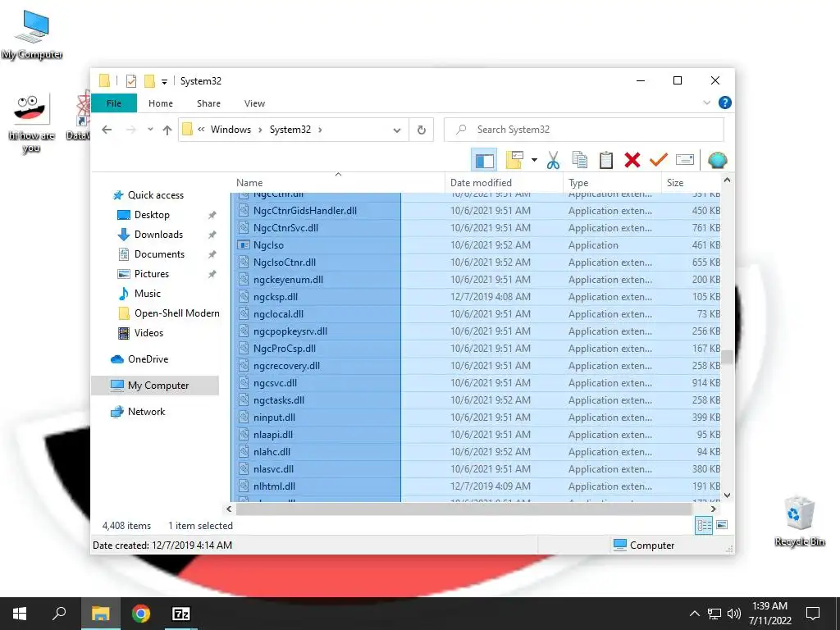Viewport: 840px width, 630px height.
Task: Click the Email envelope toolbar icon
Action: [685, 160]
